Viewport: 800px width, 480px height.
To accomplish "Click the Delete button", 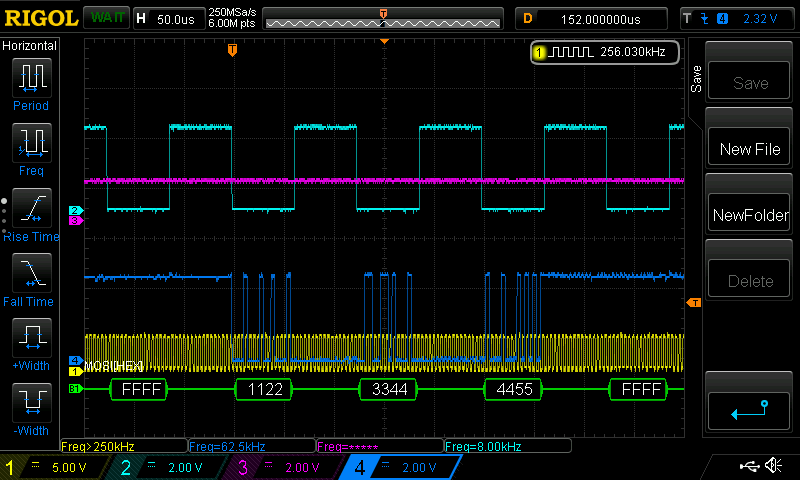I will 748,279.
